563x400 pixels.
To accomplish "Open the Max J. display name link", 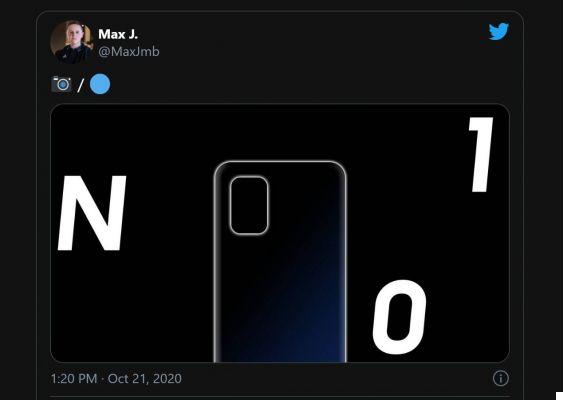I will 118,34.
